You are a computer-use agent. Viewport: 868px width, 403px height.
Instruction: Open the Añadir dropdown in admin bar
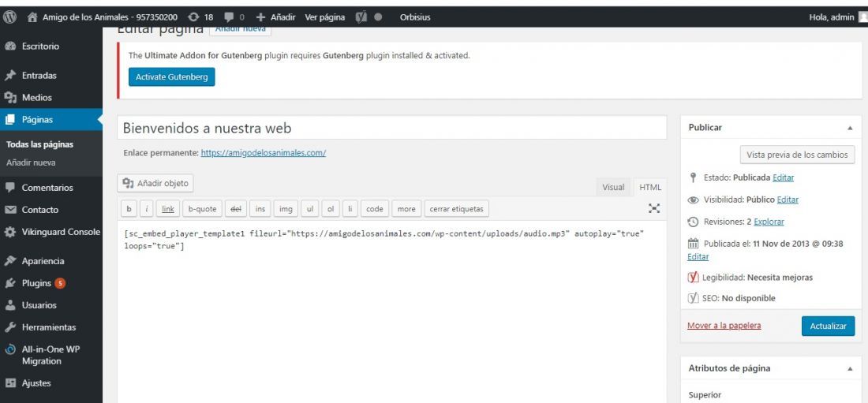point(275,17)
